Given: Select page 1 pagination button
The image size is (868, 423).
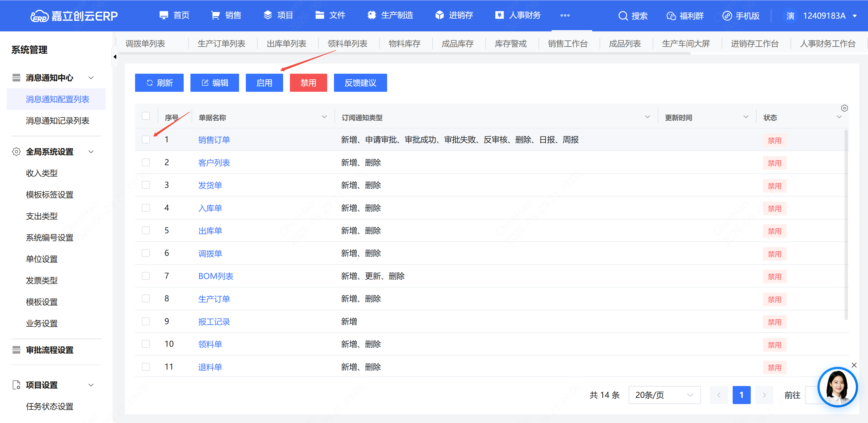Looking at the screenshot, I should [741, 395].
